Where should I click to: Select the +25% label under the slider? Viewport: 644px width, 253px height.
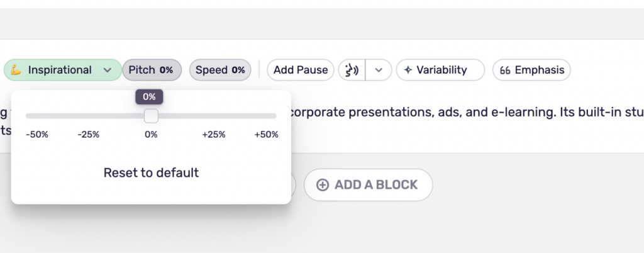[214, 135]
